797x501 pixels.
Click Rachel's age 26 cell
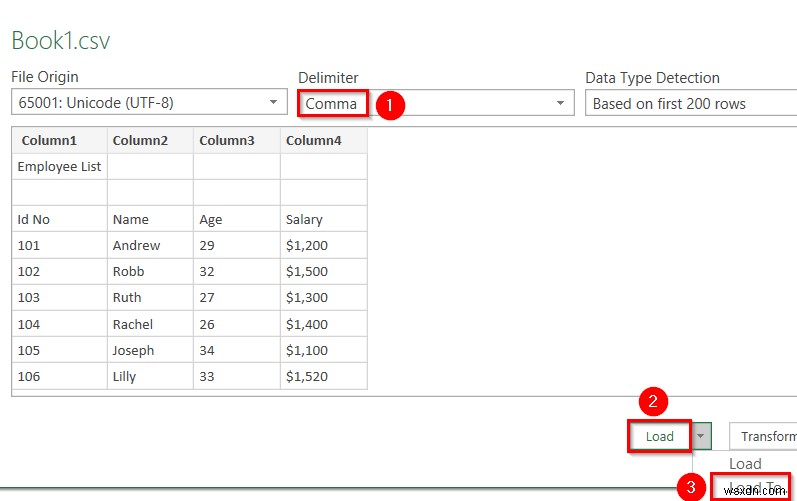click(237, 324)
